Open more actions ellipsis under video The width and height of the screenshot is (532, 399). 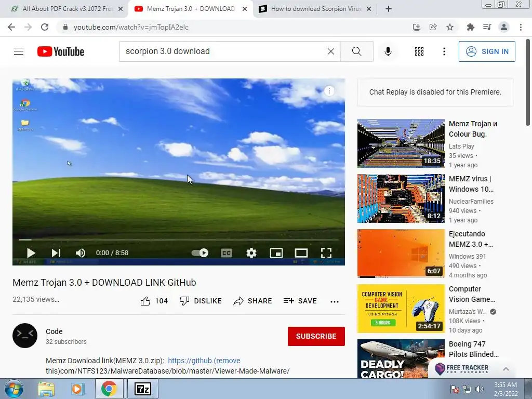(x=335, y=302)
